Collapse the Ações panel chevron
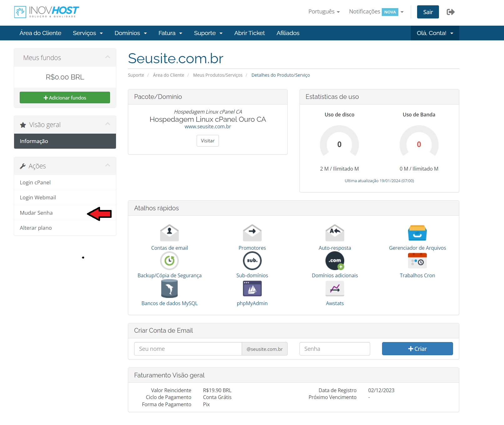This screenshot has width=504, height=425. pos(108,166)
